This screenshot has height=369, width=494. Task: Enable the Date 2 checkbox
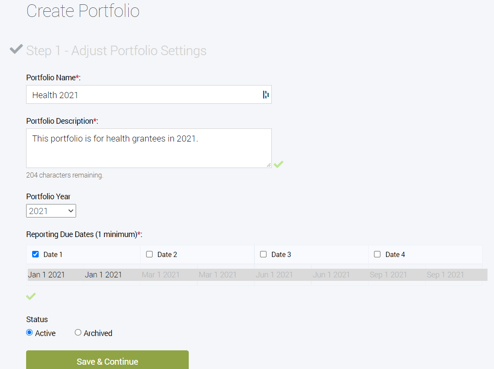149,254
